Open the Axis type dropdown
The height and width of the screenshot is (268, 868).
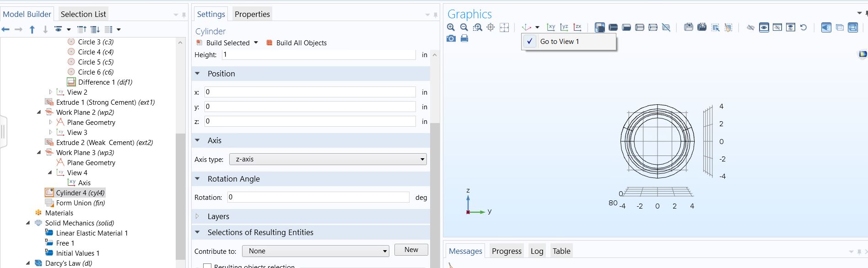[x=328, y=159]
